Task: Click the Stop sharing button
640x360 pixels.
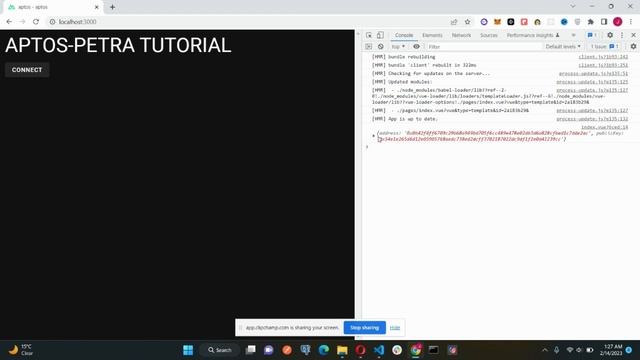Action: (364, 328)
